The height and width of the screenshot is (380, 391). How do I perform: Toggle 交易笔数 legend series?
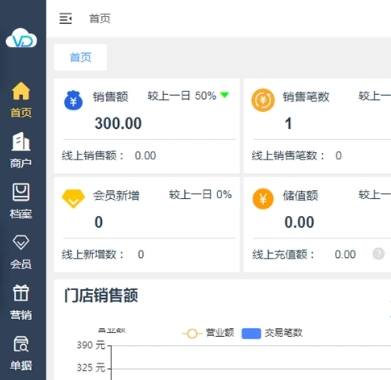(x=272, y=333)
